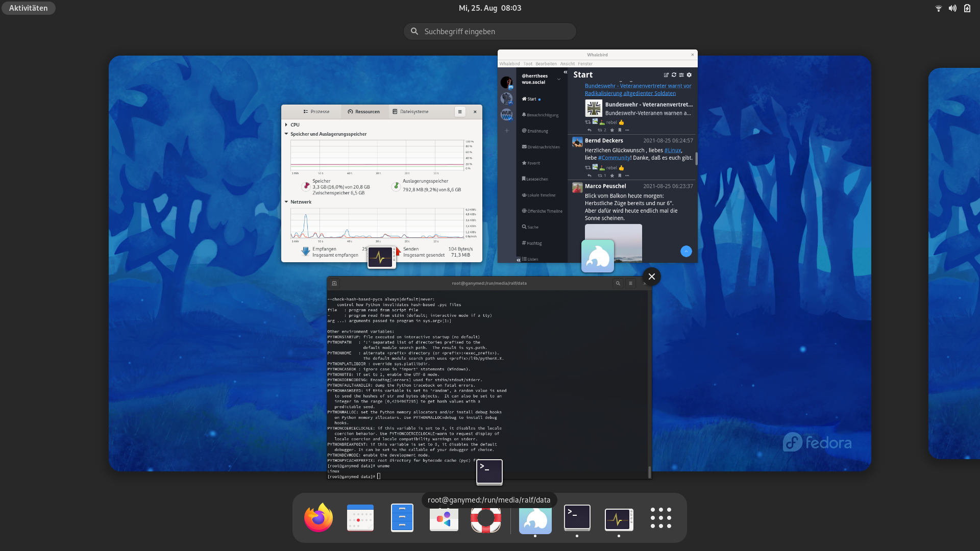Open Whalebird settings gear icon

[x=689, y=75]
